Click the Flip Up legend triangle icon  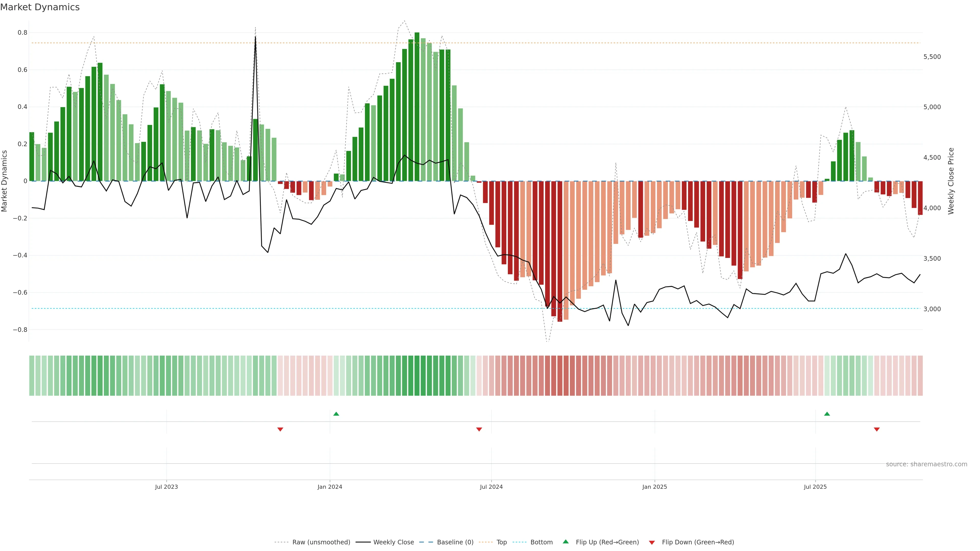[x=566, y=542]
